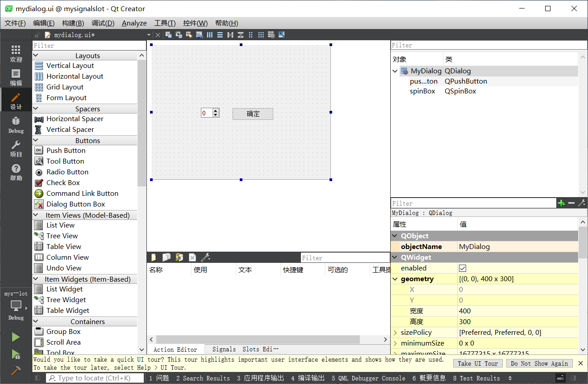Click the Copy action icon in Action Editor
The width and height of the screenshot is (588, 384).
coord(167,257)
